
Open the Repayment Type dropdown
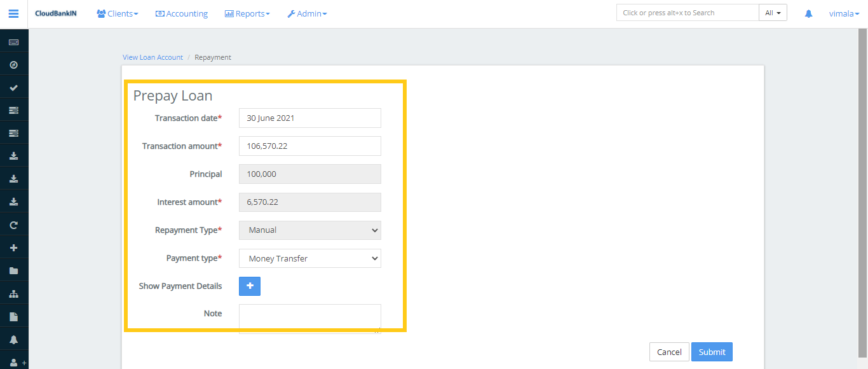309,230
